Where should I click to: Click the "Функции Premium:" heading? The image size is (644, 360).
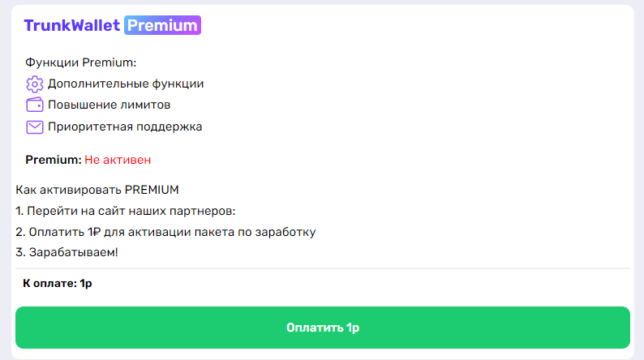pos(81,62)
